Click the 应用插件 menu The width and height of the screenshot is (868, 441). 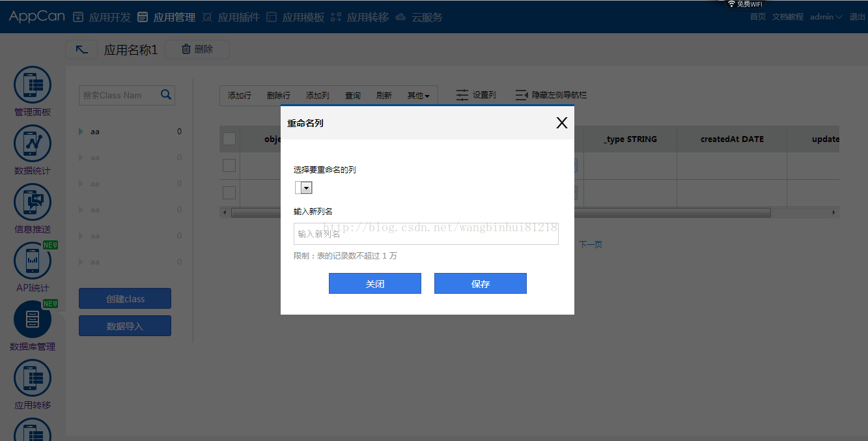click(x=231, y=17)
